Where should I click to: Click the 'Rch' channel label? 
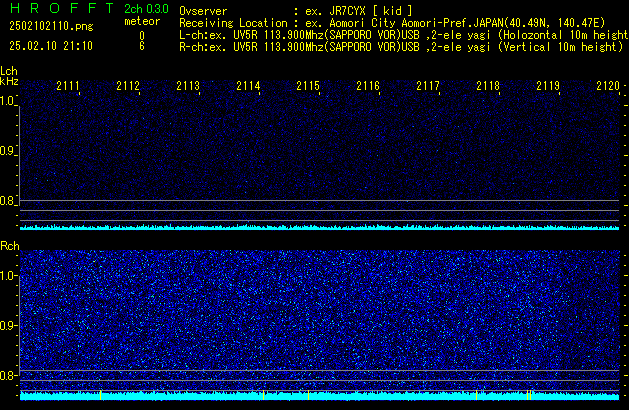click(10, 246)
